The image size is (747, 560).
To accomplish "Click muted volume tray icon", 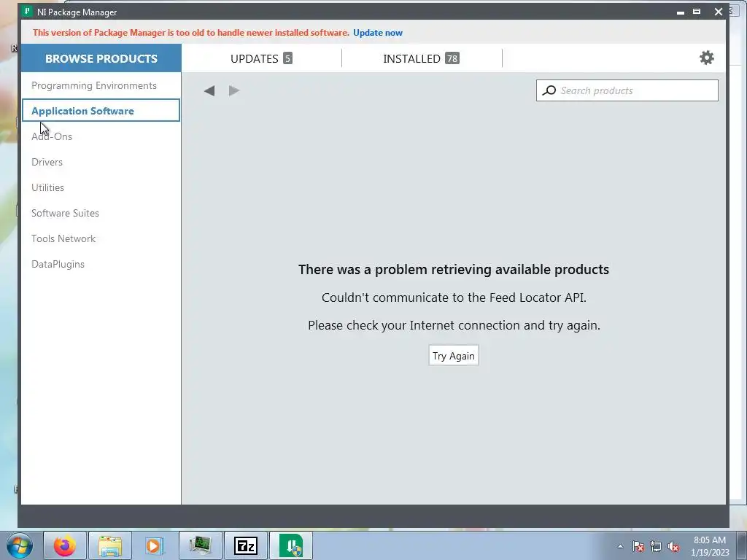I will pyautogui.click(x=673, y=546).
